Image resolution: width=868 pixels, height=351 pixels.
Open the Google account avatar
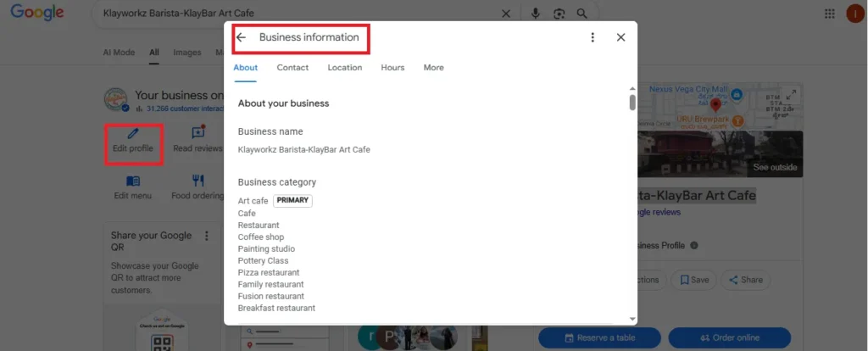coord(855,14)
